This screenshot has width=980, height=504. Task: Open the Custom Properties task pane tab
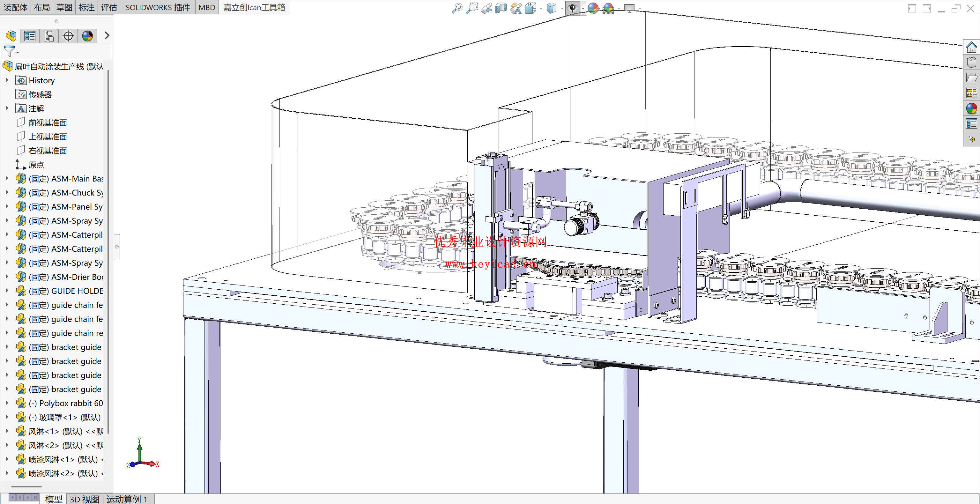point(971,124)
